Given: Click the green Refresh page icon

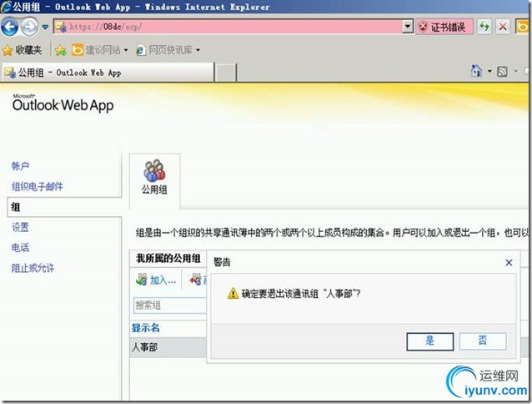Looking at the screenshot, I should coord(484,27).
